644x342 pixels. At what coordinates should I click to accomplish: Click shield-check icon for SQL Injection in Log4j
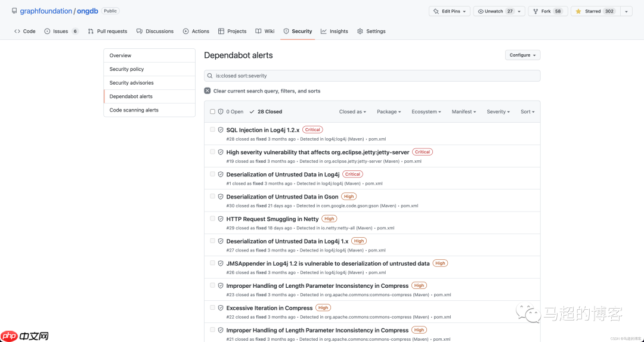(x=221, y=130)
